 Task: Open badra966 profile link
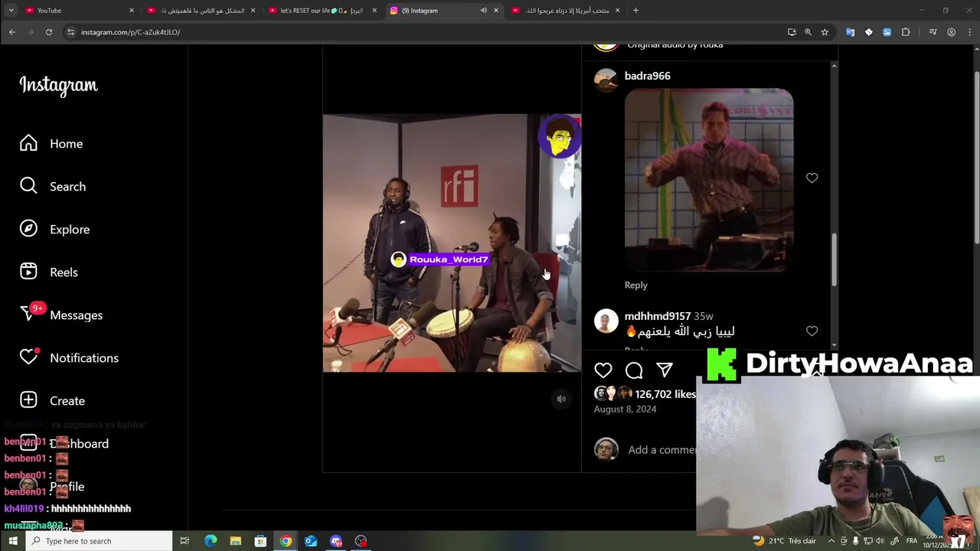(x=647, y=76)
